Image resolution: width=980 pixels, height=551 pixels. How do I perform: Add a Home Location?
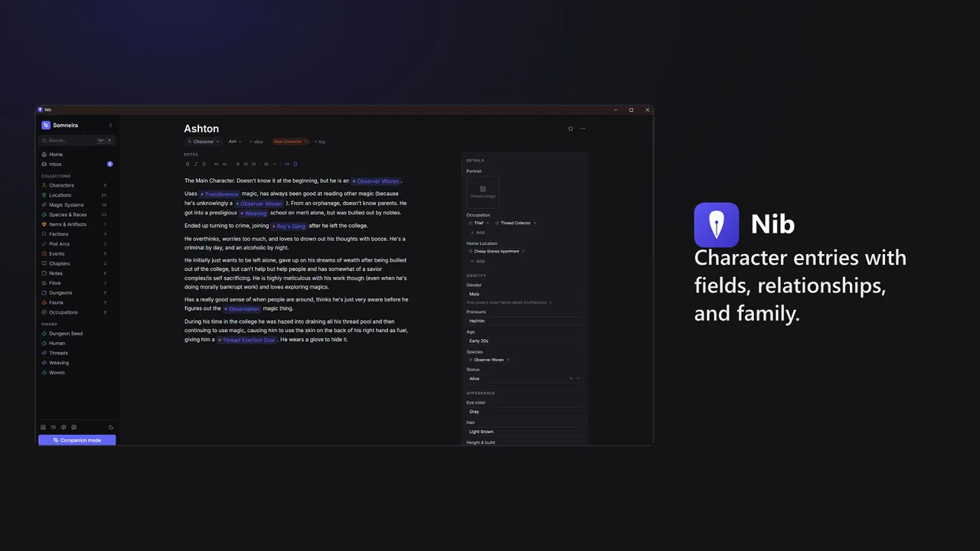tap(477, 261)
